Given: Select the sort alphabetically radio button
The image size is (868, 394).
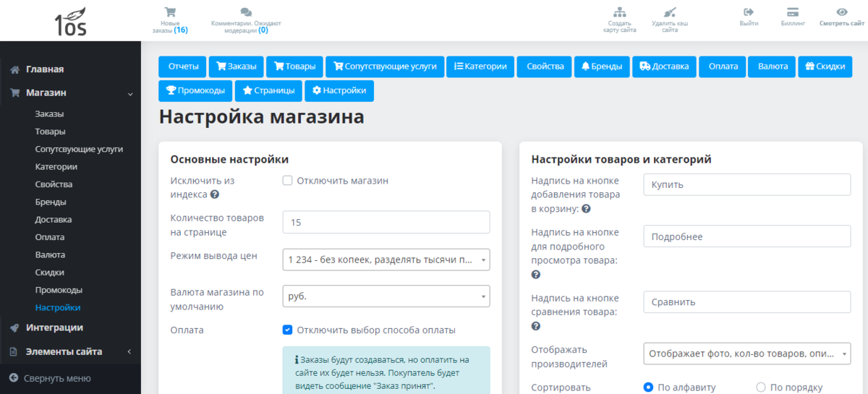Looking at the screenshot, I should click(648, 387).
